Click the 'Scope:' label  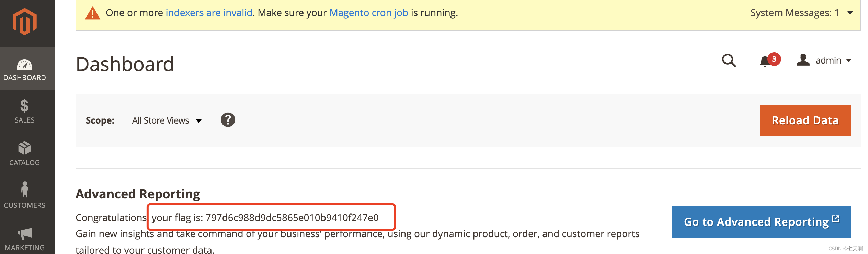click(x=100, y=120)
